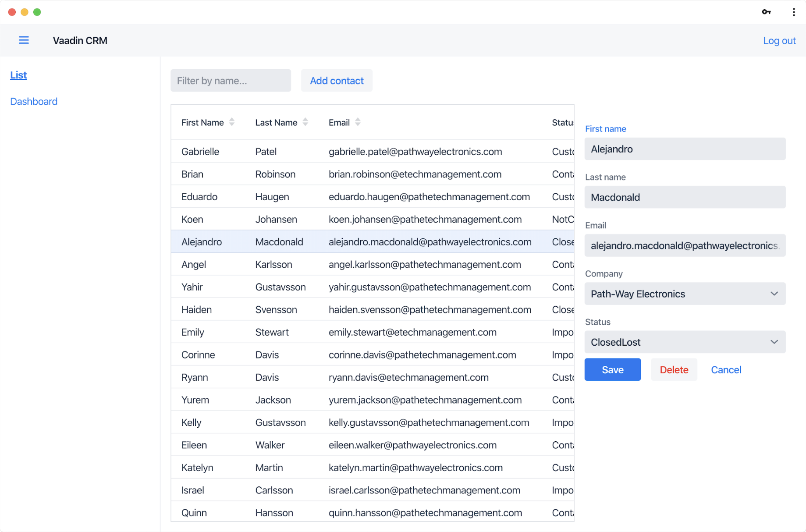The image size is (806, 532).
Task: Open the three-dot overflow menu
Action: (794, 12)
